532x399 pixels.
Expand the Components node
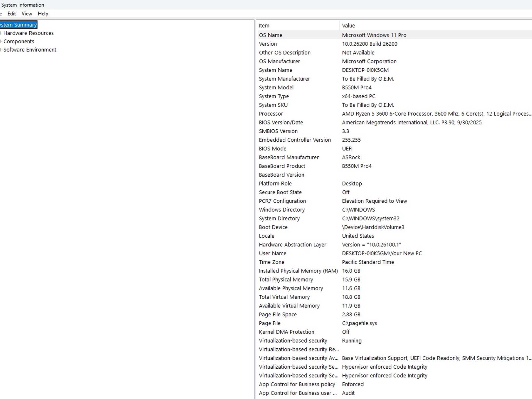pos(1,41)
